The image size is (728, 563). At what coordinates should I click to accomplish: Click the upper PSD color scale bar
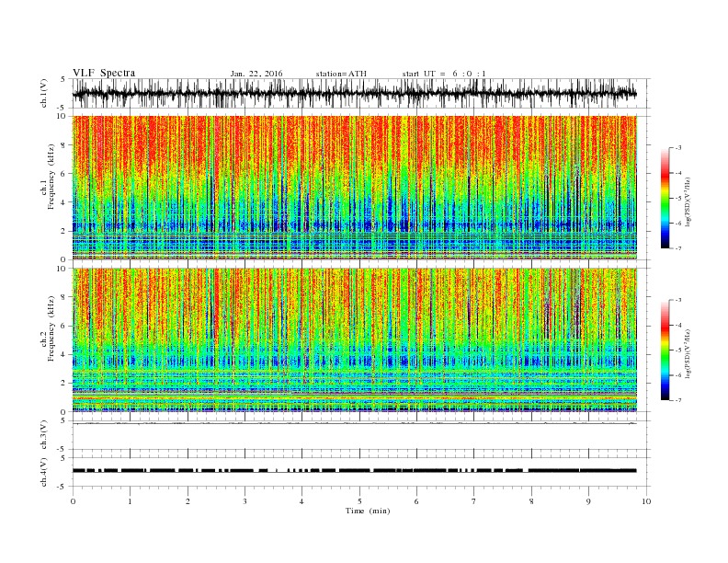[665, 199]
